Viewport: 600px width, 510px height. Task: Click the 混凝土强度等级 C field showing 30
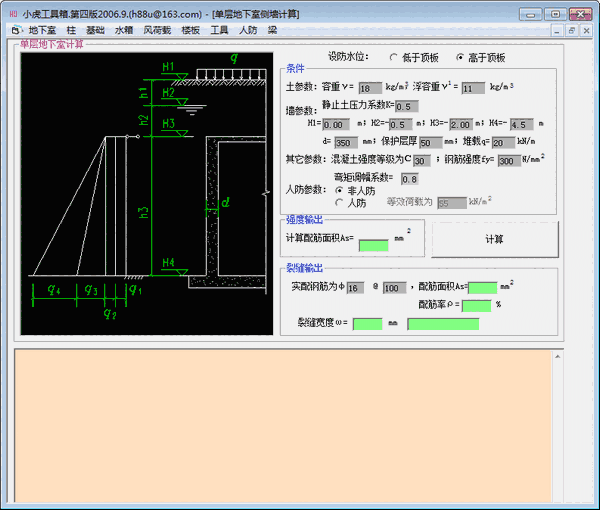[x=421, y=161]
